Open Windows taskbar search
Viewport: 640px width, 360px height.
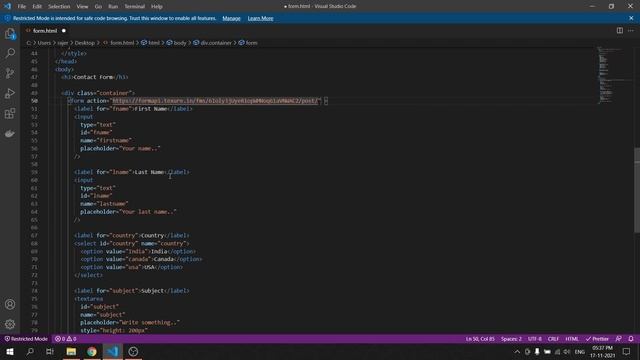pos(30,351)
